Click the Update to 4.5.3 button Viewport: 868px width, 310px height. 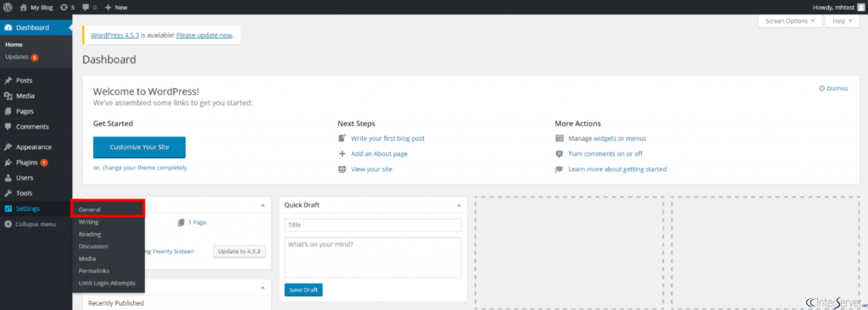(240, 252)
